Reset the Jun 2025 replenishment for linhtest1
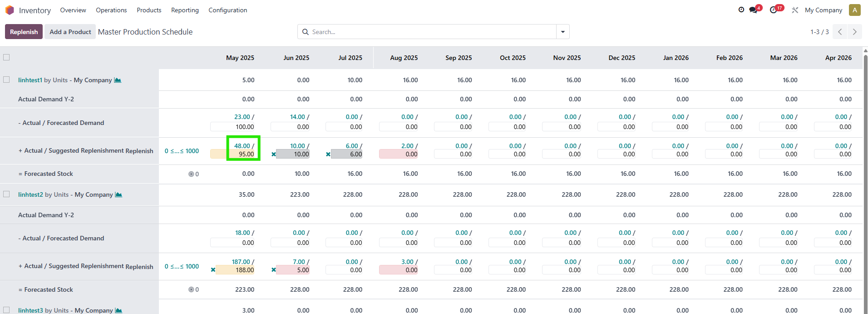The height and width of the screenshot is (314, 868). coord(274,155)
